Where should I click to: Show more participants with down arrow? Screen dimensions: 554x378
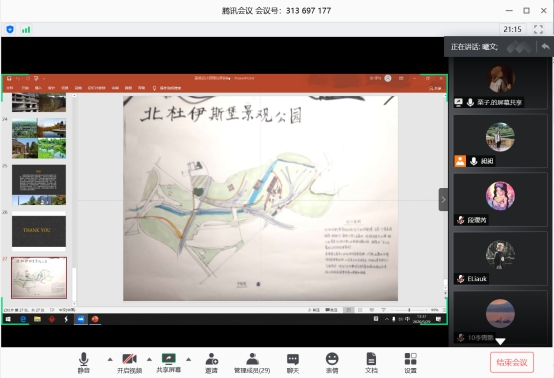coord(500,341)
